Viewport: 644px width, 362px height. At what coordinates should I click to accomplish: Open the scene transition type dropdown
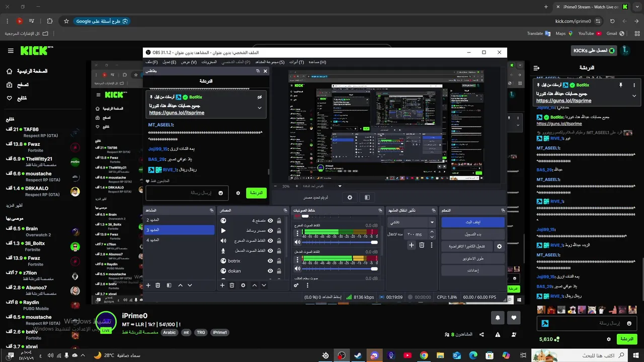[x=412, y=222]
